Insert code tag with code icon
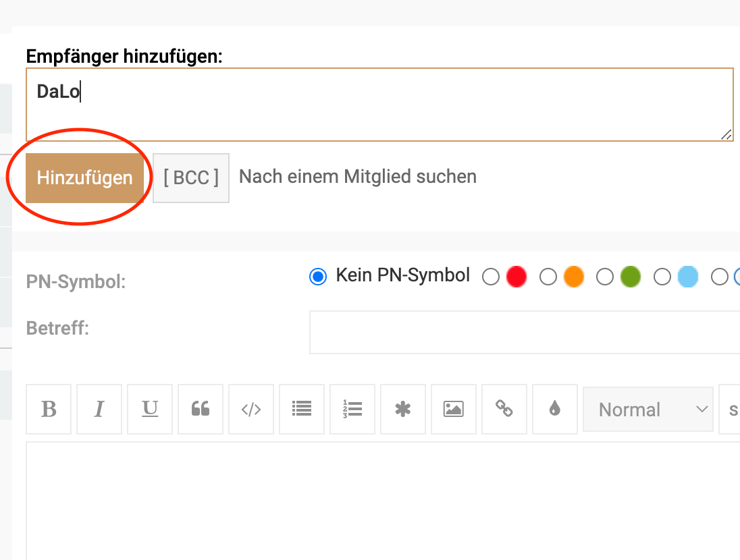740x560 pixels. tap(251, 409)
